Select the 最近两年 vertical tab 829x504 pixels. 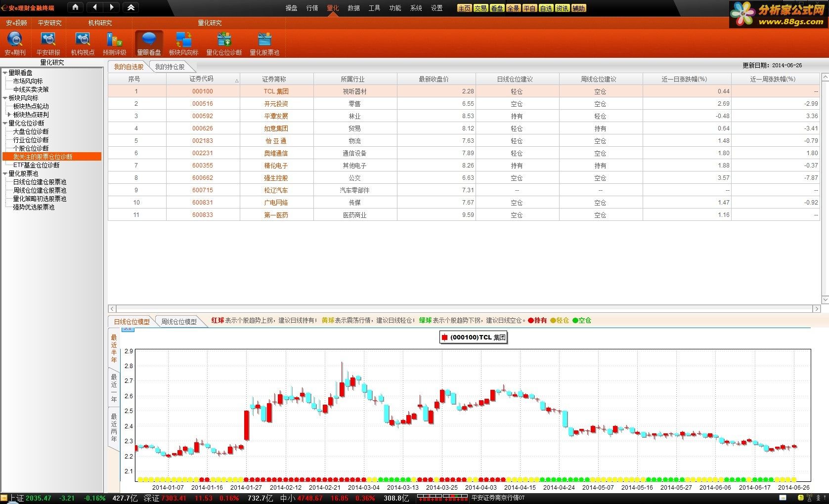114,427
